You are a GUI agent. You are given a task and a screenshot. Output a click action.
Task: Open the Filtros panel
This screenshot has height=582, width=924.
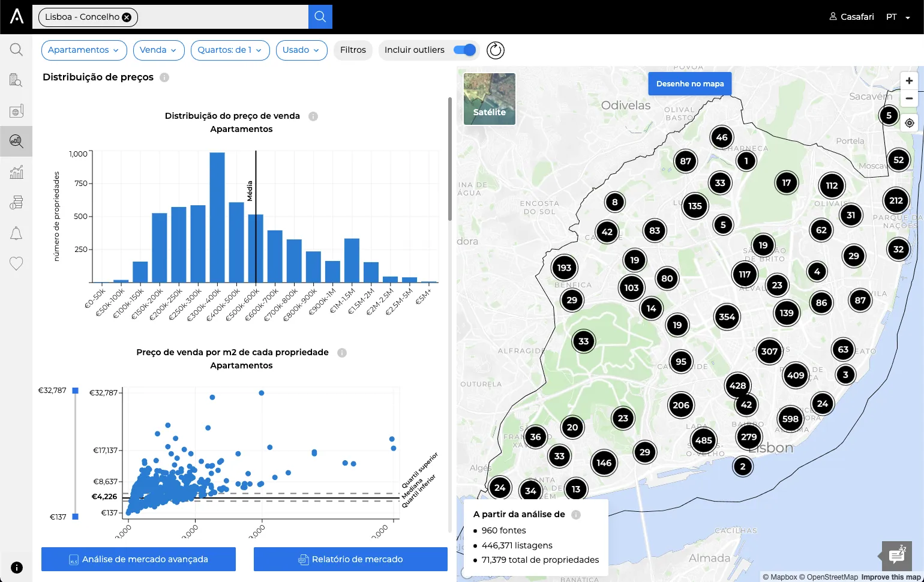[353, 50]
